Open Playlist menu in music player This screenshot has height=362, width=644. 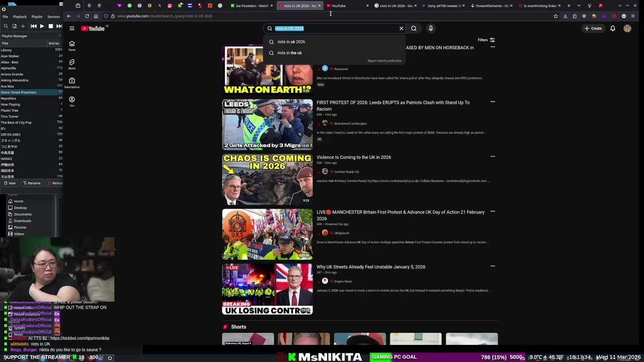[x=37, y=17]
